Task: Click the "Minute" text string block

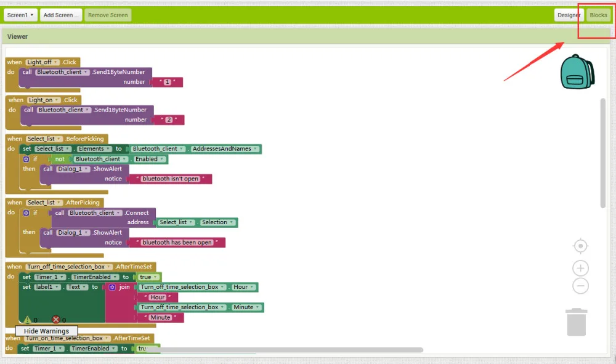Action: tap(160, 317)
